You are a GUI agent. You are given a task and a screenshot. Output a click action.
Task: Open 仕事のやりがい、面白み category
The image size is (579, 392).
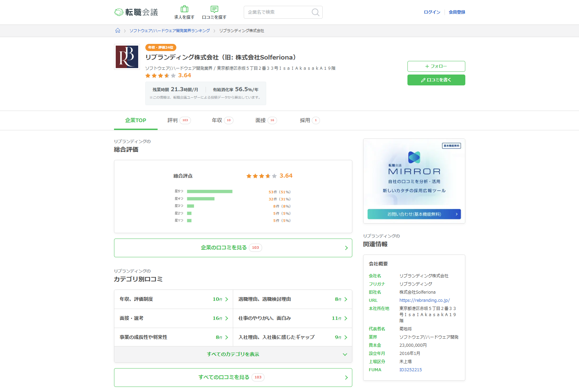tap(293, 318)
